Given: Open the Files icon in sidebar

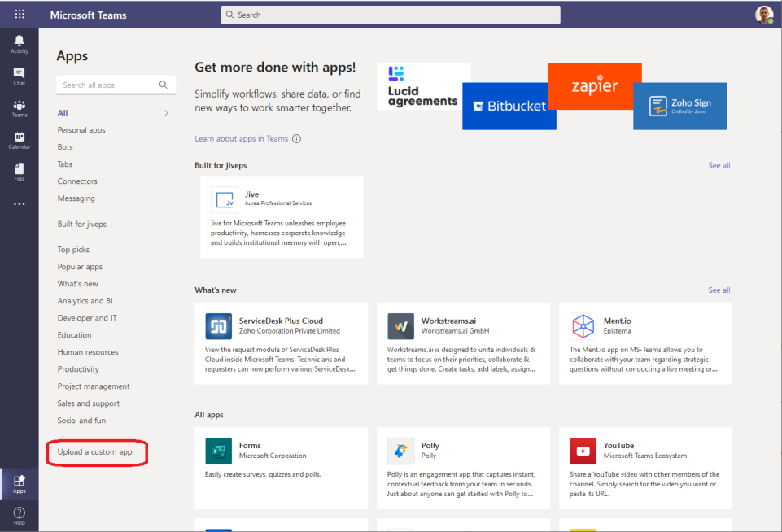Looking at the screenshot, I should [x=20, y=172].
